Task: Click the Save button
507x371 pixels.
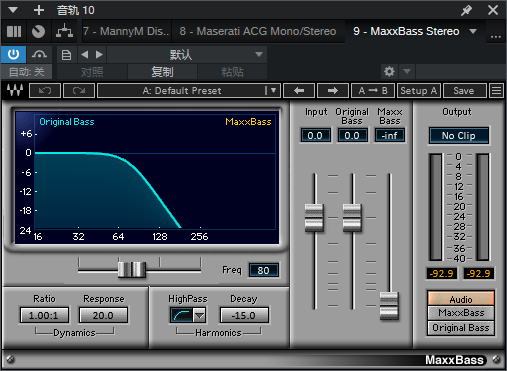Action: 464,91
